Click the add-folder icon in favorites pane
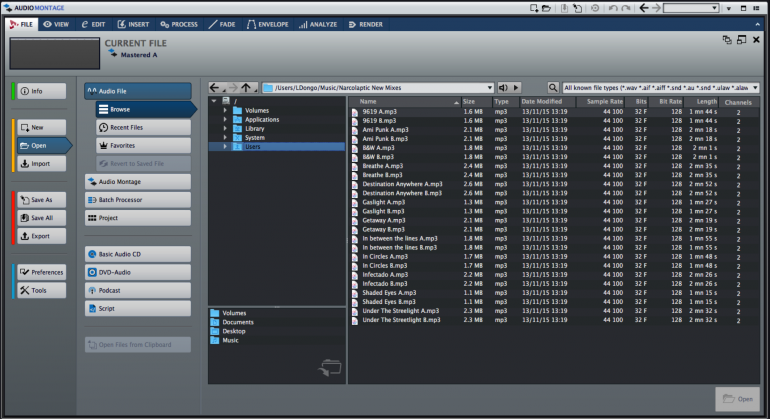Viewport: 770px width, 419px height. (x=330, y=367)
